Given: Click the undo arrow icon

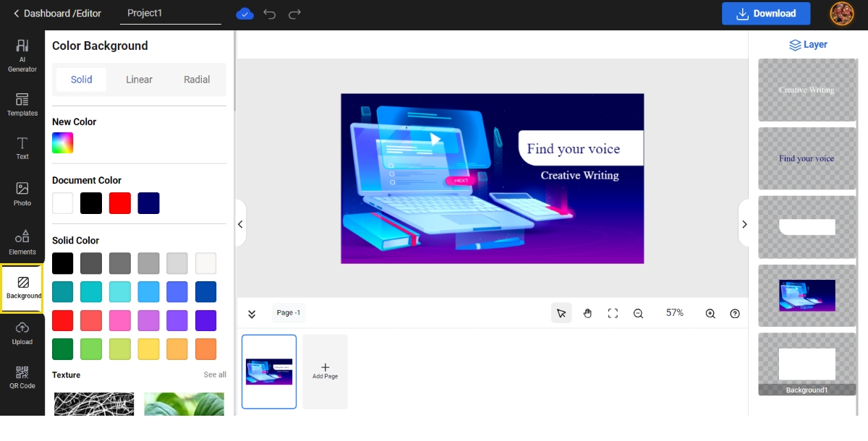Looking at the screenshot, I should point(270,14).
